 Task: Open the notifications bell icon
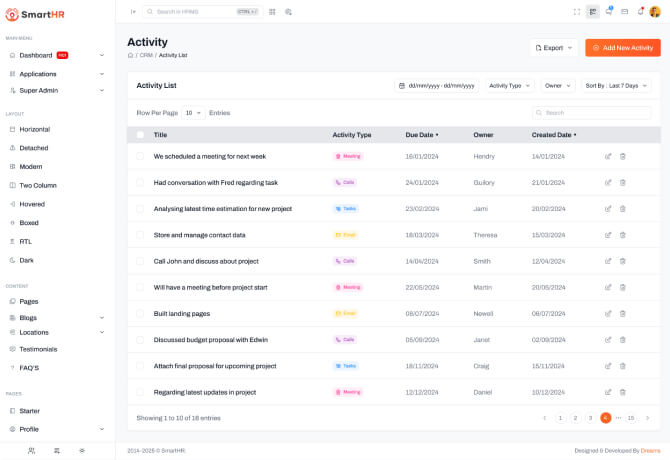coord(640,12)
